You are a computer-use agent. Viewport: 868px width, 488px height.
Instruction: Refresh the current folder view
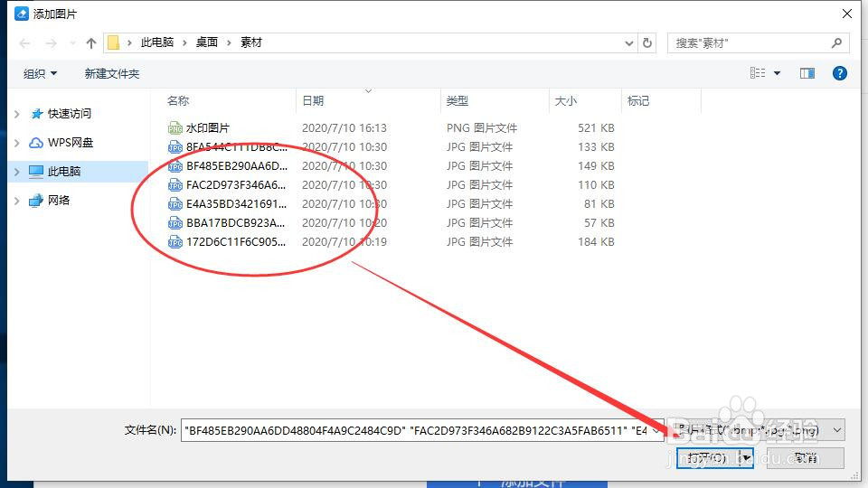tap(647, 43)
